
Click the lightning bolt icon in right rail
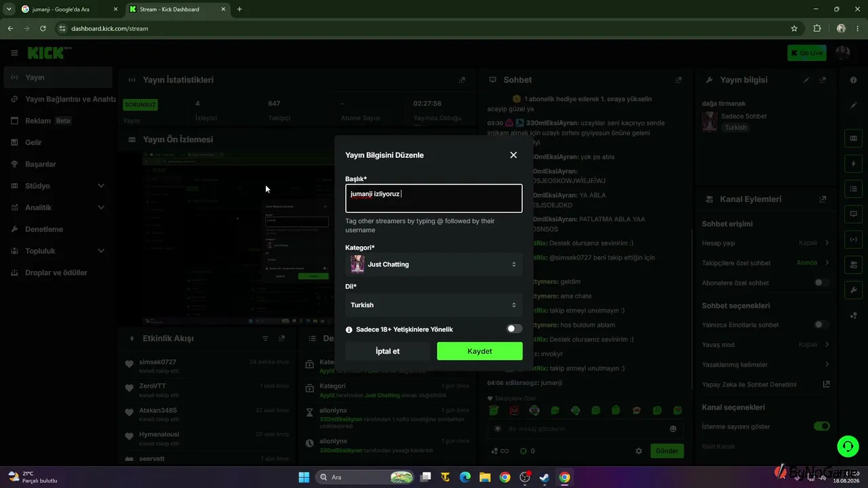(854, 163)
